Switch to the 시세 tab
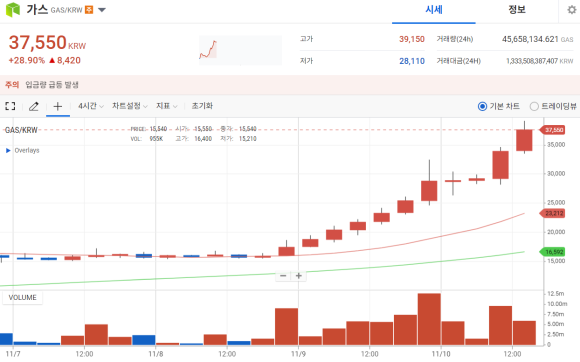Screen dimensions: 580x362 click(434, 10)
